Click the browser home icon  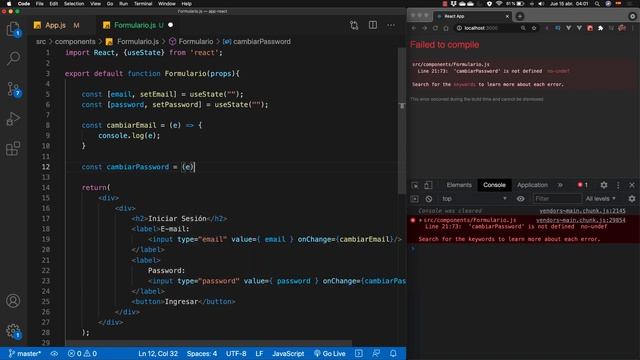[446, 28]
